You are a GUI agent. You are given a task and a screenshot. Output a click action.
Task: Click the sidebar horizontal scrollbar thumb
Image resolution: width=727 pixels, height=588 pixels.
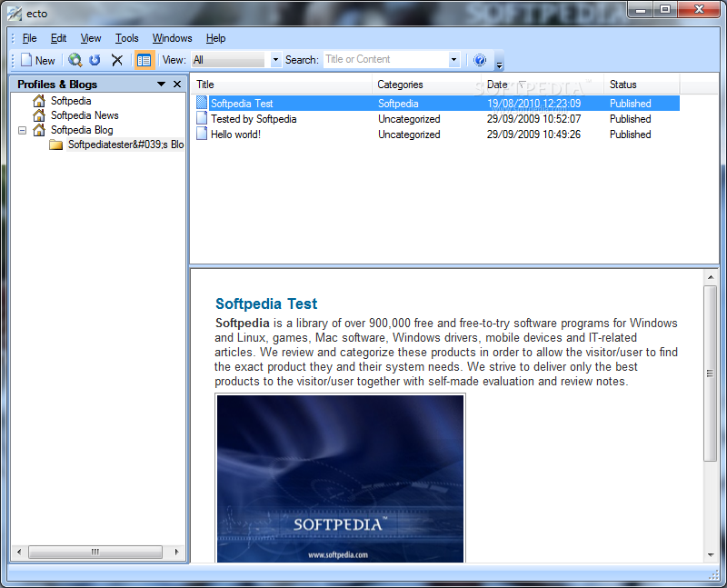[95, 552]
